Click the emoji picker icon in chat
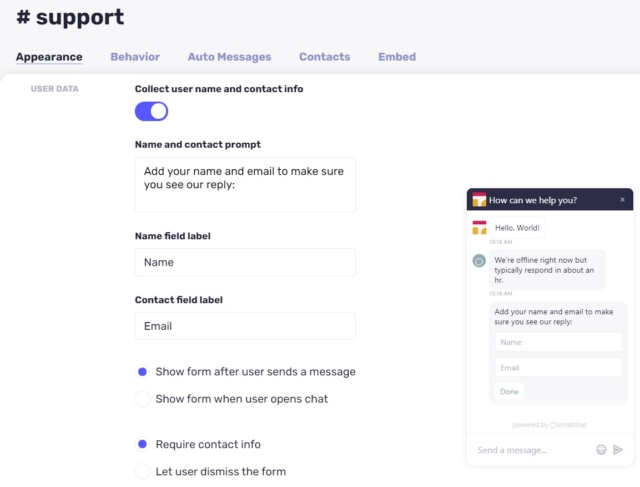640x487 pixels. click(601, 449)
